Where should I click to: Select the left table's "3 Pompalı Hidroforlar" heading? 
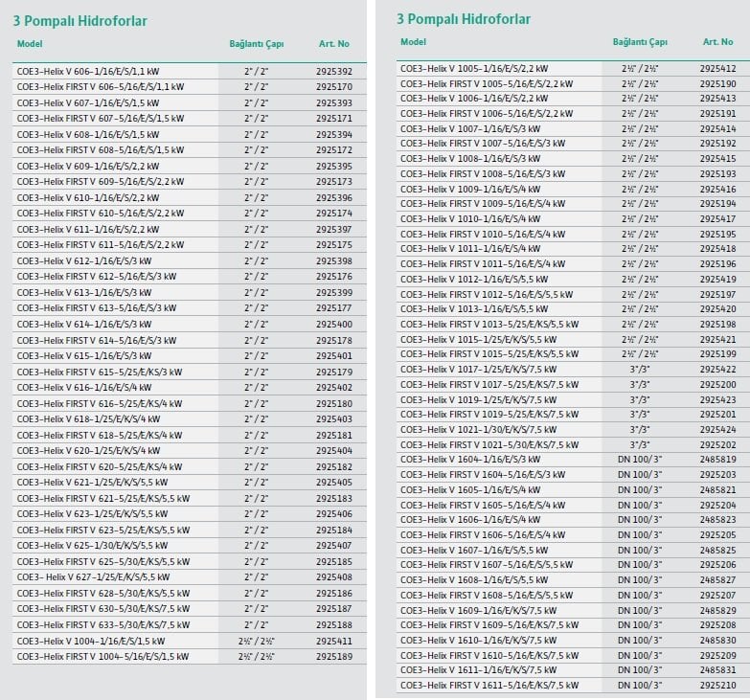point(80,21)
